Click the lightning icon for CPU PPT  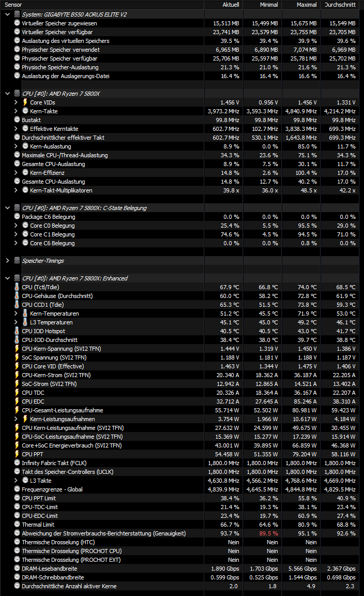(x=17, y=454)
